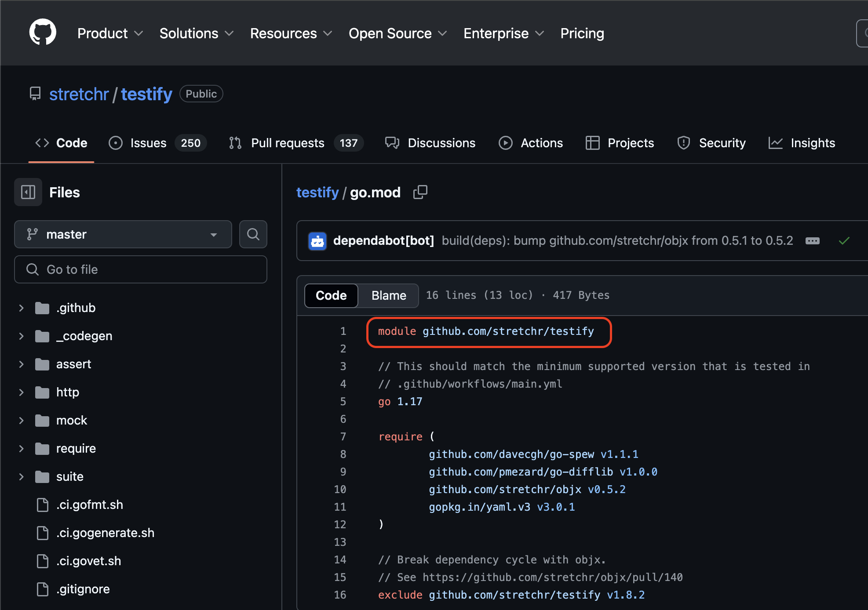
Task: Click the go-spew v1.1.1 dependency line
Action: coord(533,454)
